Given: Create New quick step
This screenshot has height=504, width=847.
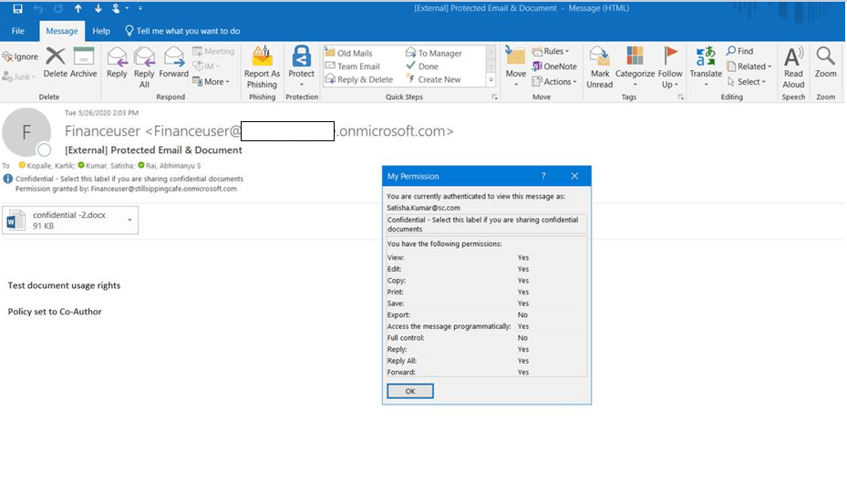Looking at the screenshot, I should (x=433, y=79).
